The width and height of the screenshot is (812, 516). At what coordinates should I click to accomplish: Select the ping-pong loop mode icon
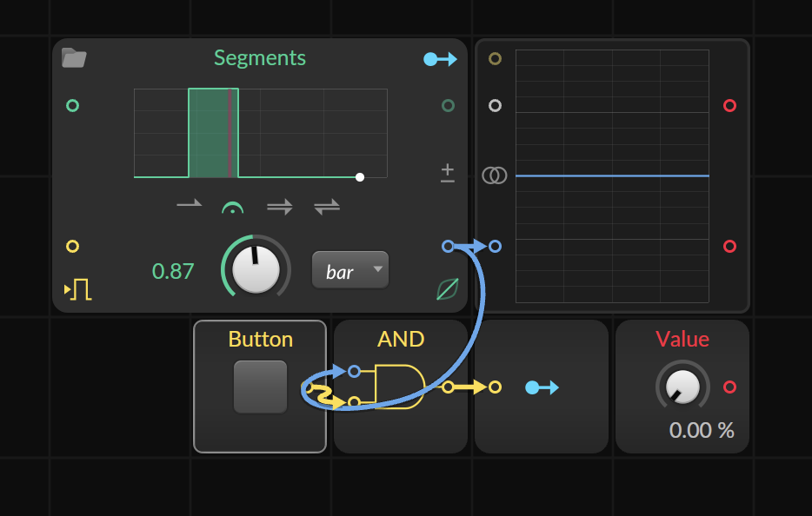tap(327, 207)
